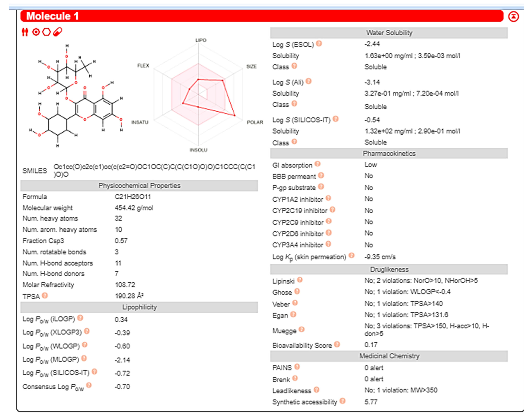The width and height of the screenshot is (532, 416).
Task: Click help icon beside Consensus Log Po/w
Action: coord(89,385)
